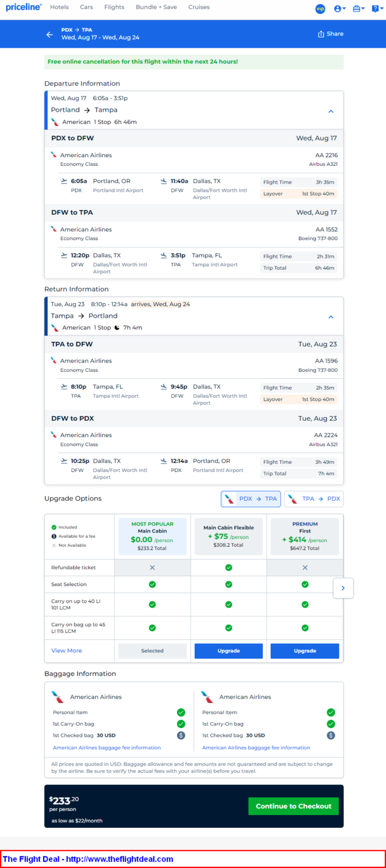This screenshot has height=868, width=386.
Task: Open the Hotels menu item
Action: tap(59, 7)
